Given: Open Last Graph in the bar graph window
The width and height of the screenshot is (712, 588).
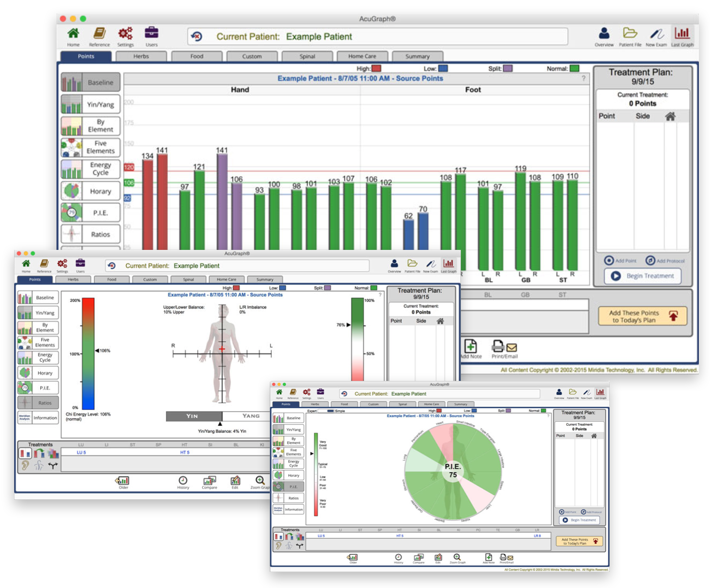Looking at the screenshot, I should 682,34.
